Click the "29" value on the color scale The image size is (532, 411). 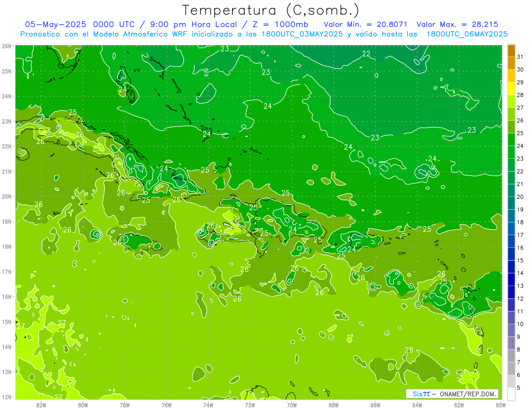(x=520, y=82)
